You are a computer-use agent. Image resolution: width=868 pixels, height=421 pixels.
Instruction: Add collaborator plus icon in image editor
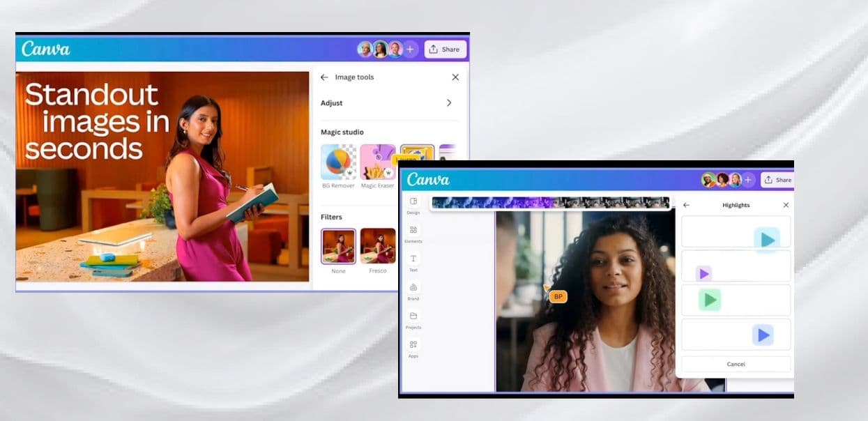pyautogui.click(x=410, y=49)
